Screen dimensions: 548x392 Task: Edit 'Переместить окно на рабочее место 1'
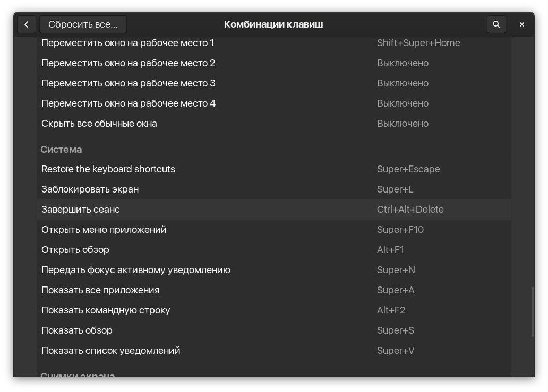273,43
